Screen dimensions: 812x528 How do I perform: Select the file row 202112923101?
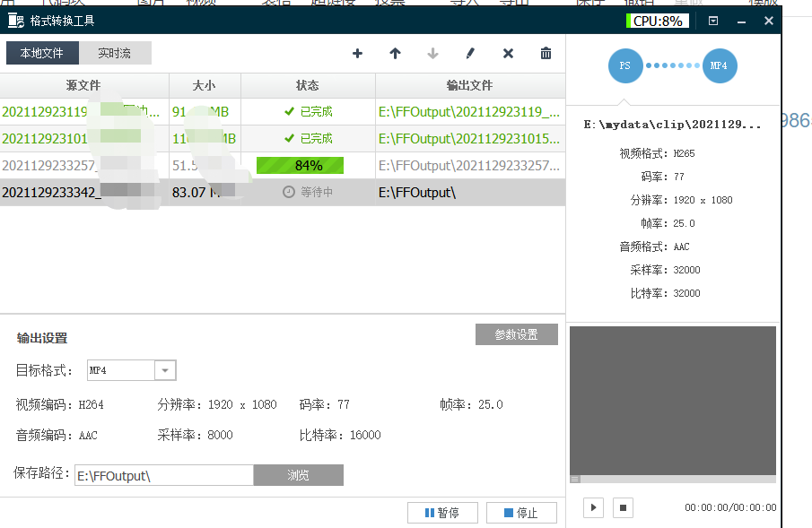point(283,139)
